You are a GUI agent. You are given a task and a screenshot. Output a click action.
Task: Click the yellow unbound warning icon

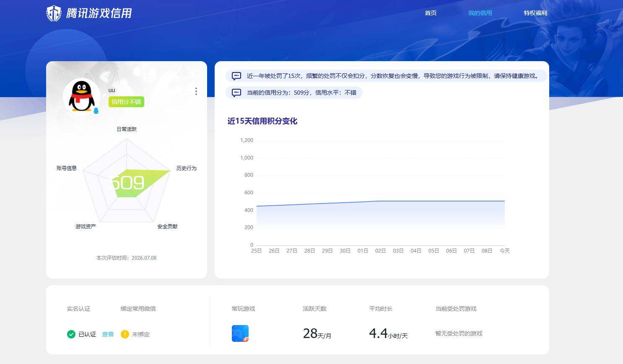click(x=125, y=334)
